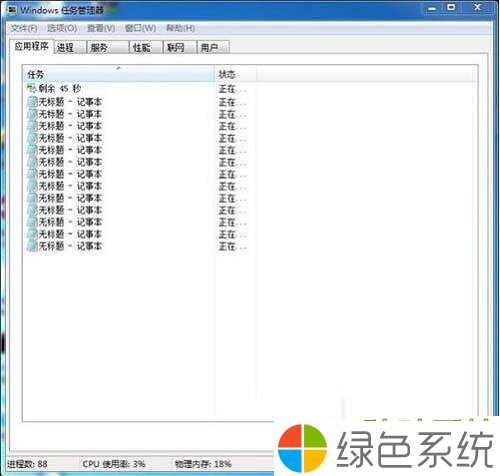
Task: Sort by the 状态 column header
Action: (236, 74)
